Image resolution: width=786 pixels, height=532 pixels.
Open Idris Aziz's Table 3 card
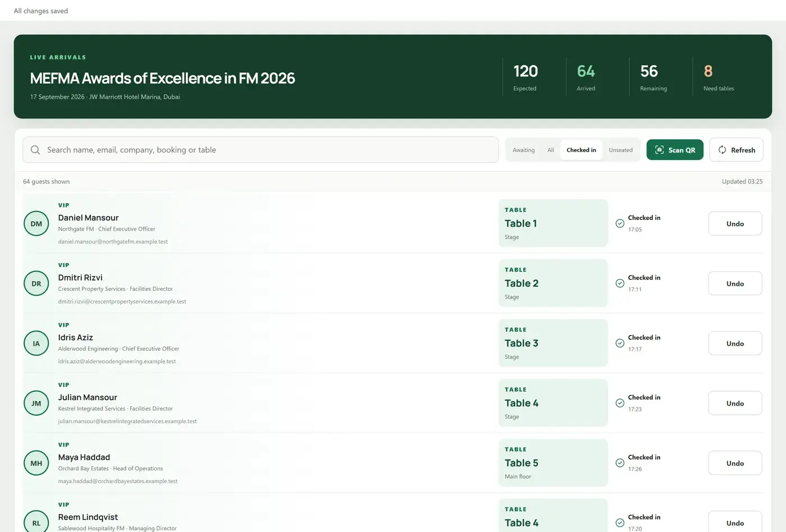553,343
